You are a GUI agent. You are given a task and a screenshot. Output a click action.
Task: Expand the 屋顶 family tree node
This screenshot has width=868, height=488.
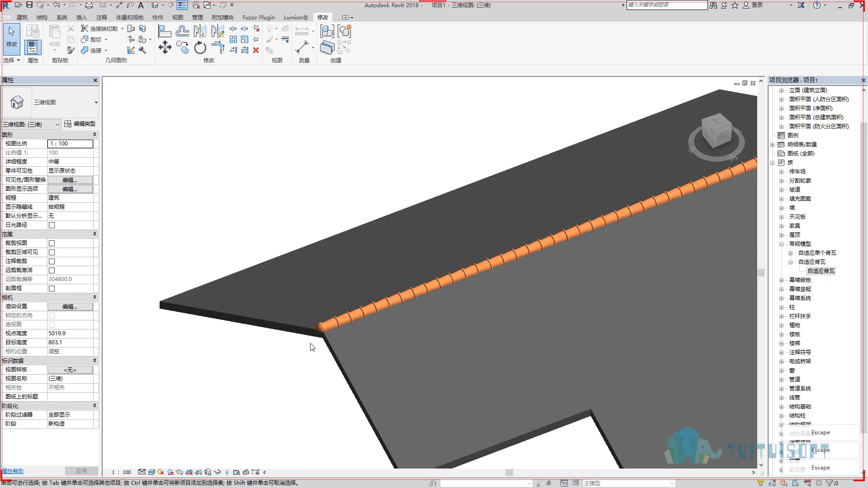(781, 235)
